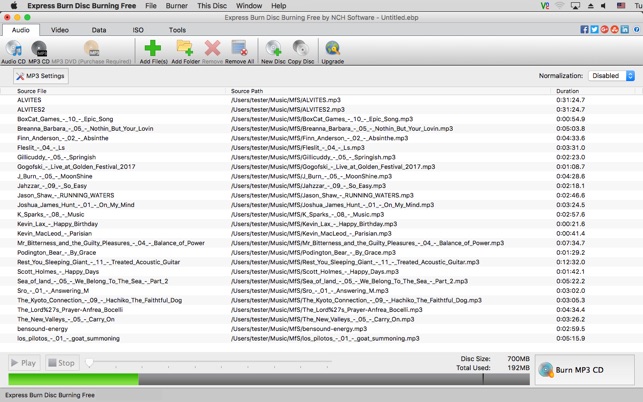Open the Add Folder toolbar icon
The image size is (643, 402).
click(185, 48)
